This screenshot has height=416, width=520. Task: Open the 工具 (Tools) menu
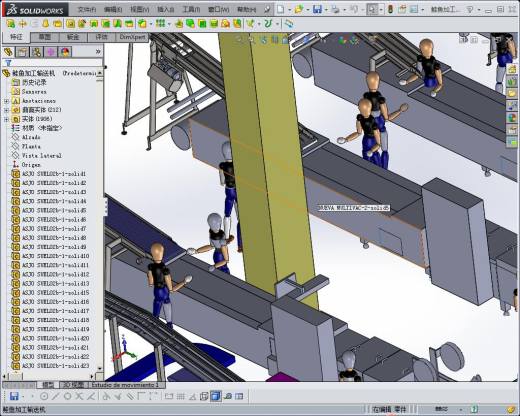coord(191,9)
